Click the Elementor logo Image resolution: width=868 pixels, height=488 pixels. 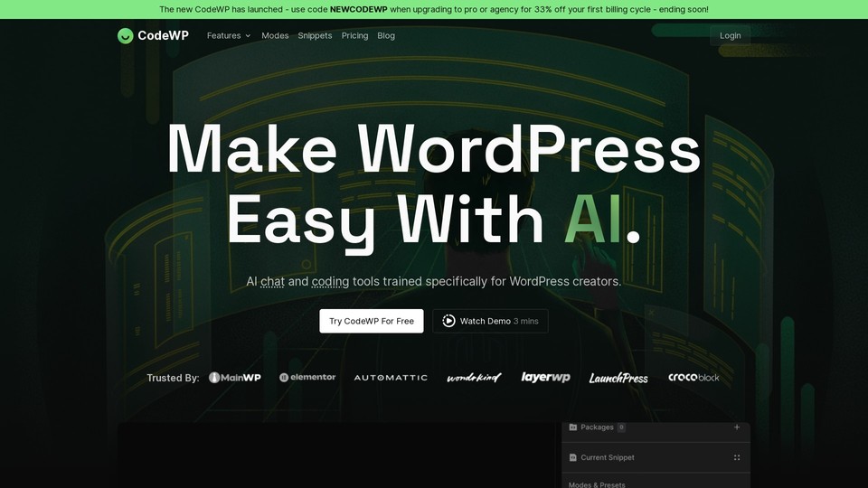coord(307,378)
